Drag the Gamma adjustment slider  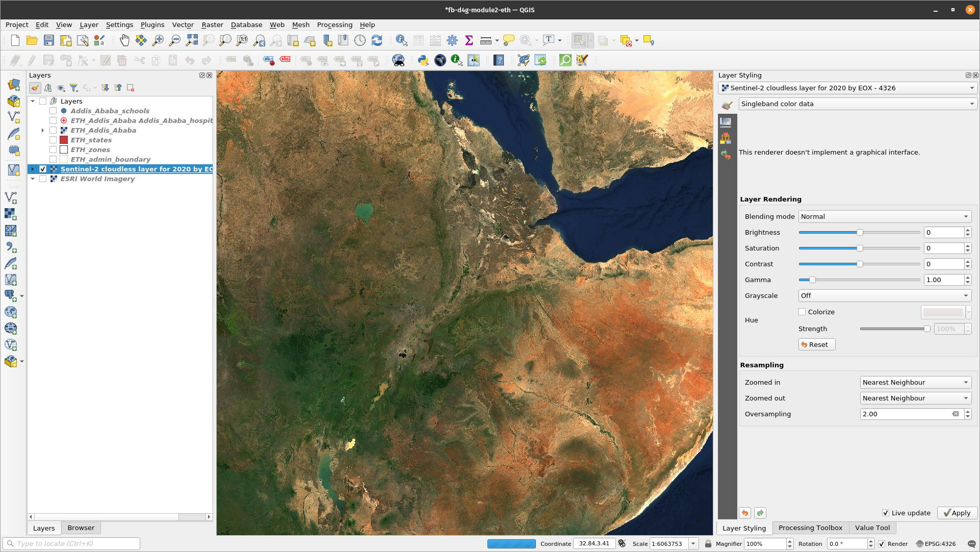click(811, 280)
